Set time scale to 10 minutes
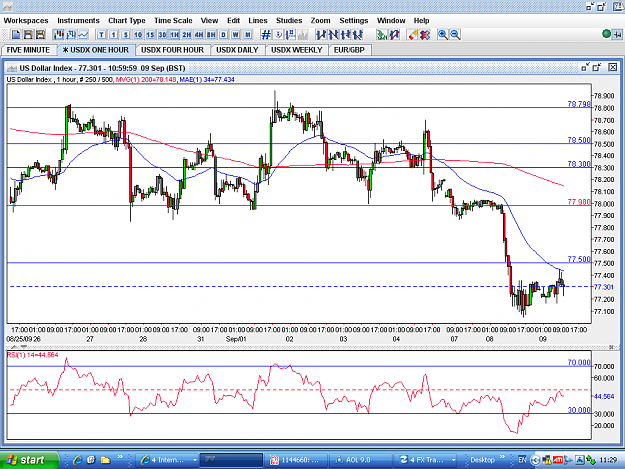 click(138, 35)
